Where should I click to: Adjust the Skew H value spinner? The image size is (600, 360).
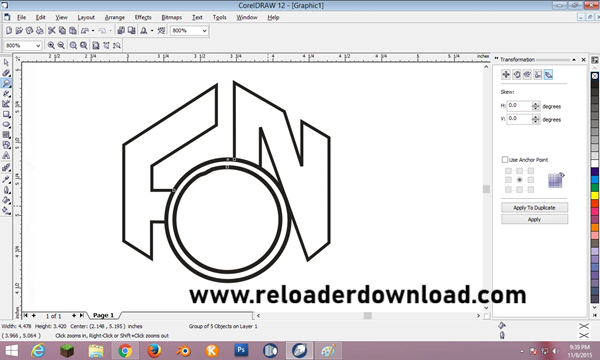[x=536, y=106]
